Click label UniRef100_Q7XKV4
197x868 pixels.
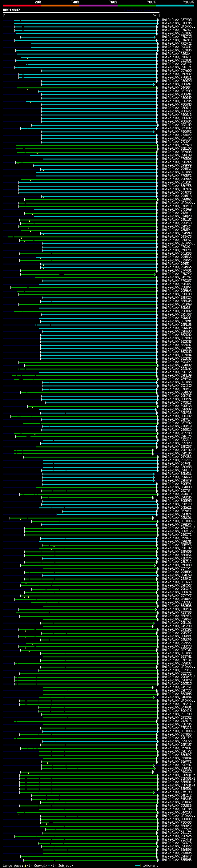click(177, 142)
